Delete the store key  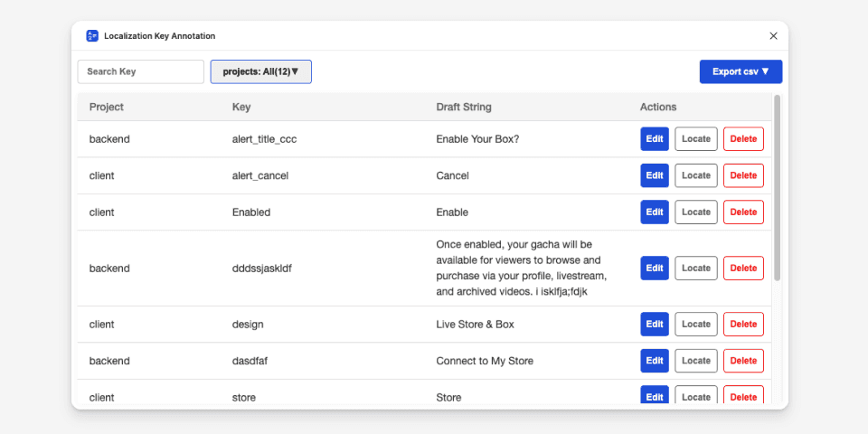743,395
